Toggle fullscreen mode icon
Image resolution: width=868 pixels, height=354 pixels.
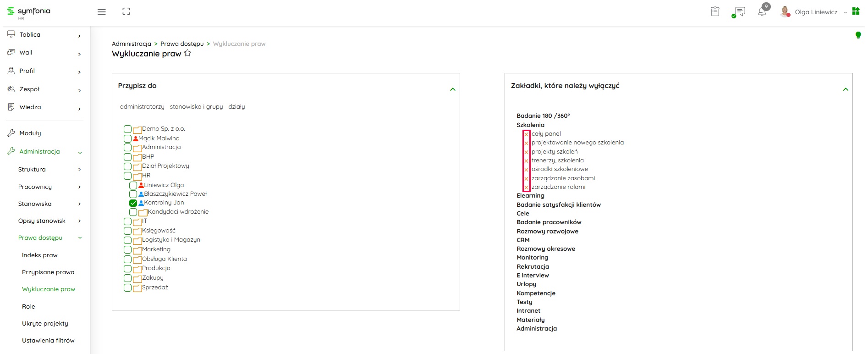(x=126, y=12)
